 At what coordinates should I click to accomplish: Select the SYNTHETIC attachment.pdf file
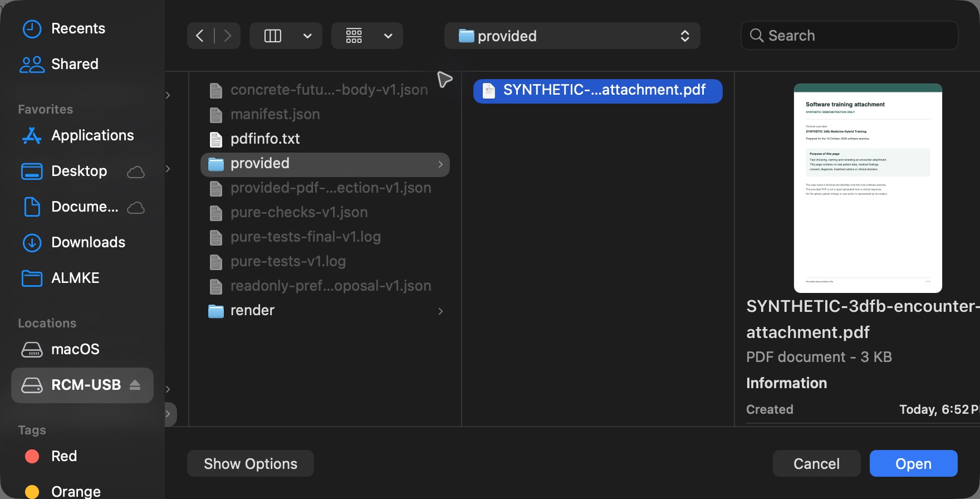pyautogui.click(x=598, y=91)
